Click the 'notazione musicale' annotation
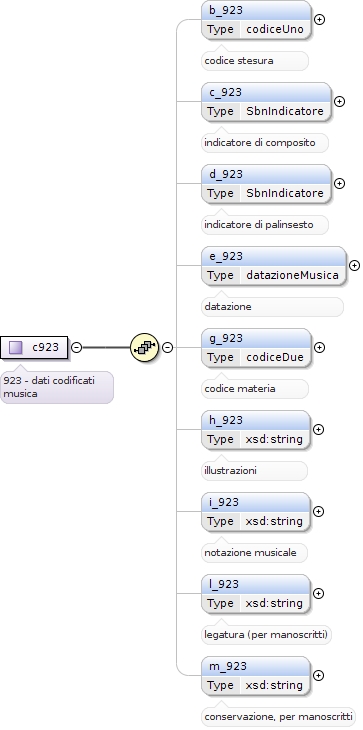This screenshot has width=363, height=730. [x=255, y=553]
